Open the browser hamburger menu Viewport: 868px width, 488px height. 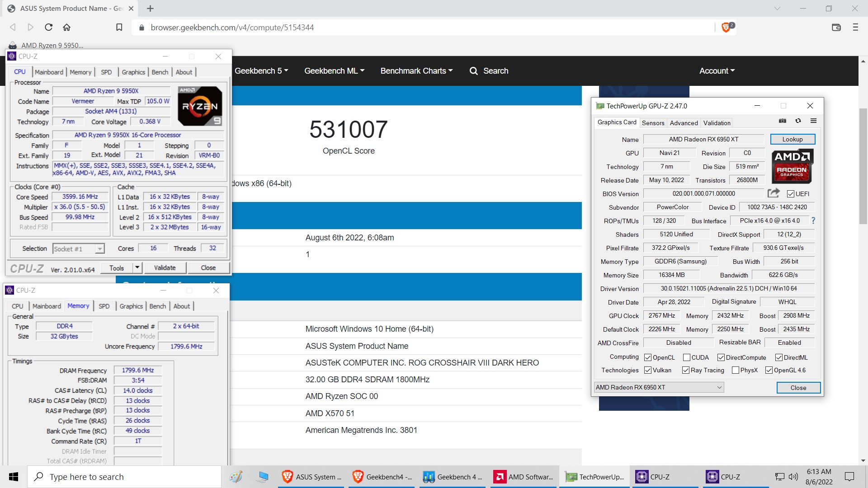pos(855,27)
